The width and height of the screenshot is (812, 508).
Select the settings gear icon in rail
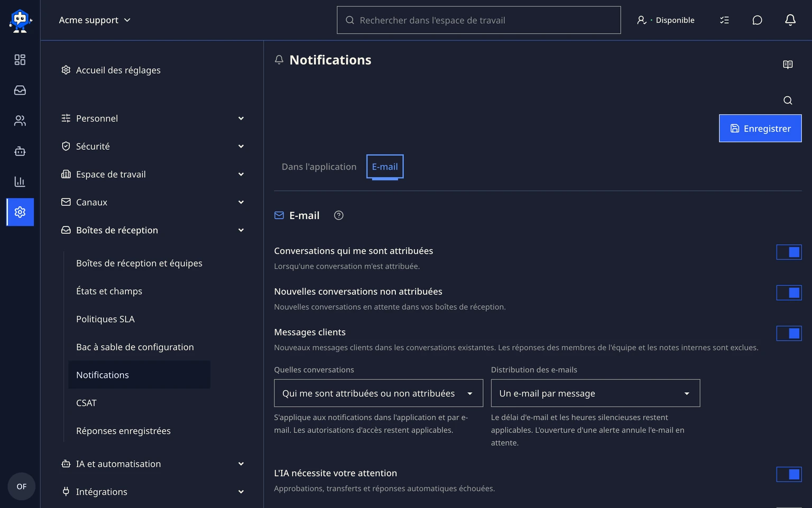pyautogui.click(x=20, y=212)
